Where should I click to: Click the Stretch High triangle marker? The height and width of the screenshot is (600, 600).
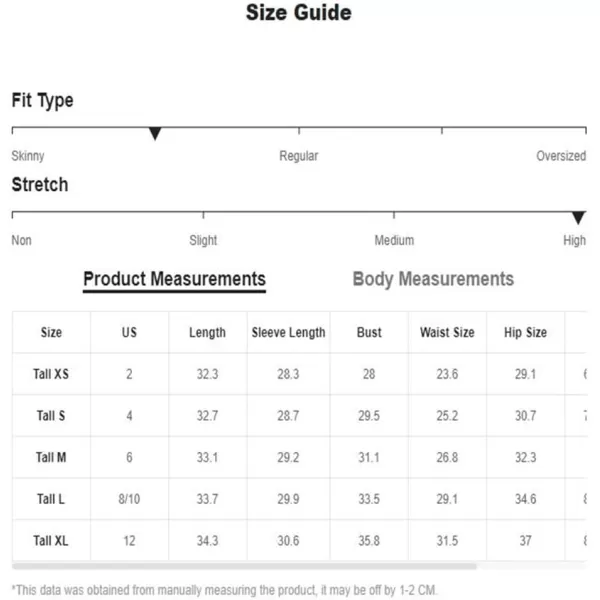coord(579,218)
